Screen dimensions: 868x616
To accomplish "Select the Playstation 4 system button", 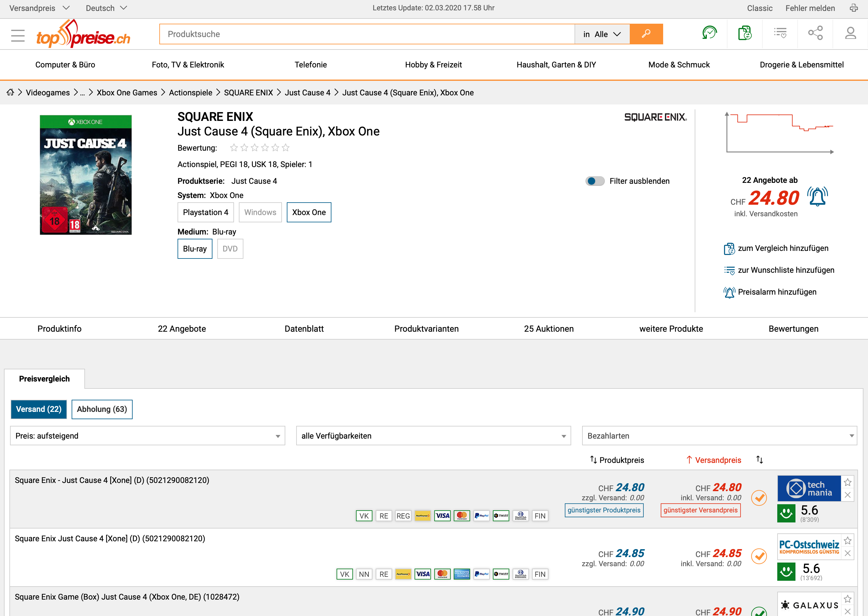I will pyautogui.click(x=205, y=212).
